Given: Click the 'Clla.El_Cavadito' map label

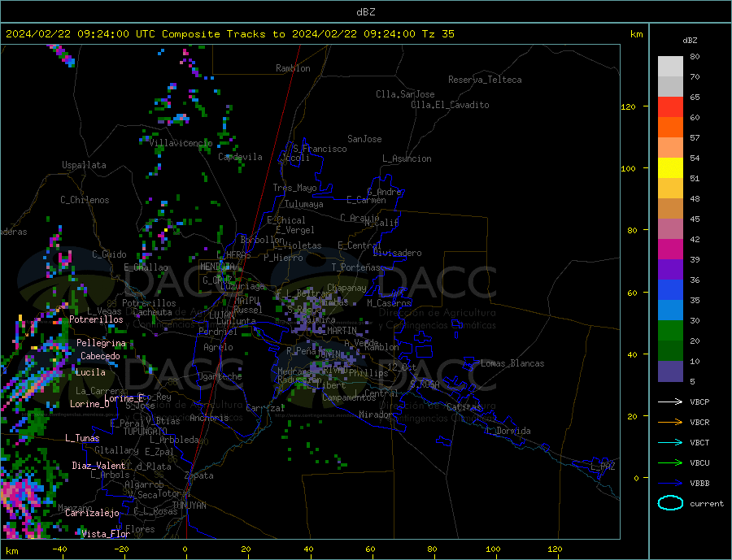Looking at the screenshot, I should click(450, 105).
